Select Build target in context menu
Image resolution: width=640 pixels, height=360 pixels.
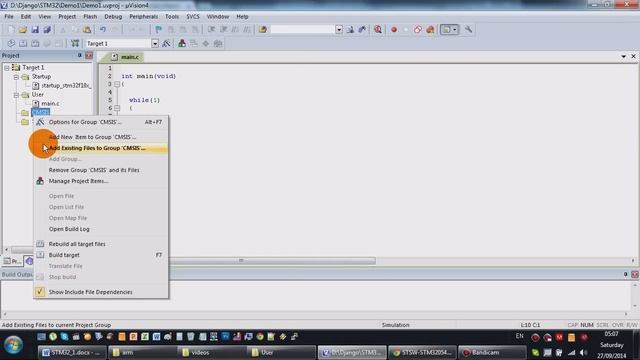point(101,255)
